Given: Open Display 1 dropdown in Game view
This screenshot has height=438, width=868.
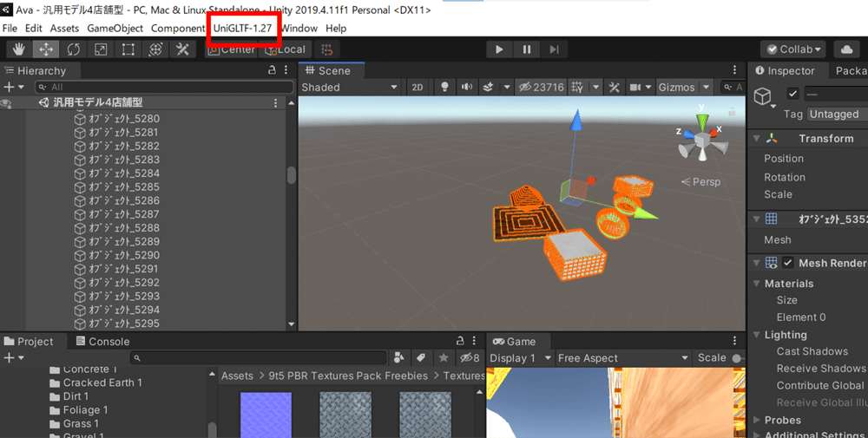Looking at the screenshot, I should (x=520, y=358).
